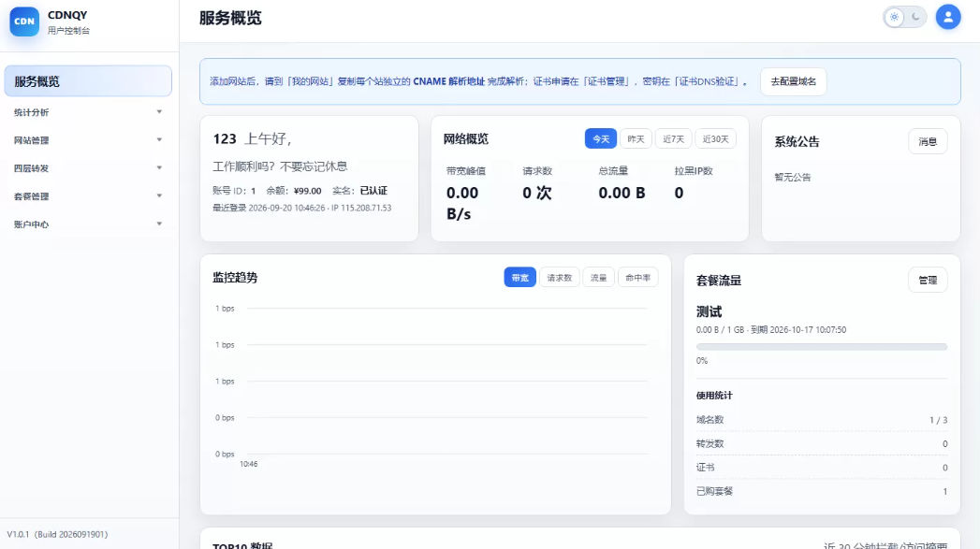Expand the 套餐管理 sidebar menu
The height and width of the screenshot is (549, 980).
pos(88,196)
